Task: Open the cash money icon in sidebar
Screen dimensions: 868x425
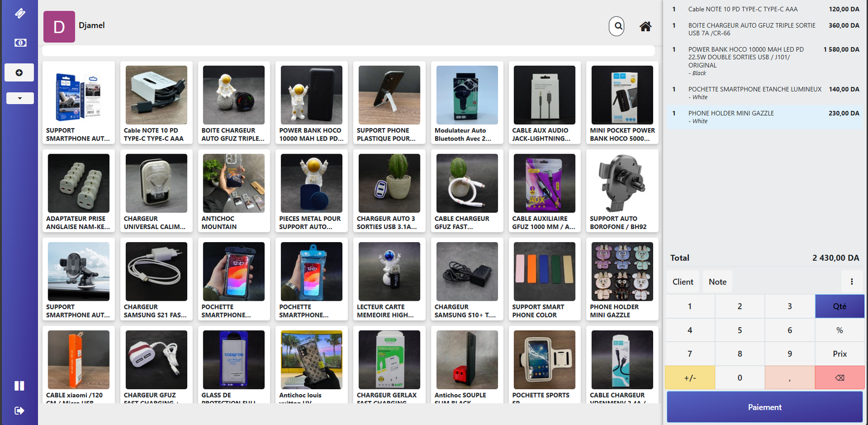Action: click(20, 42)
